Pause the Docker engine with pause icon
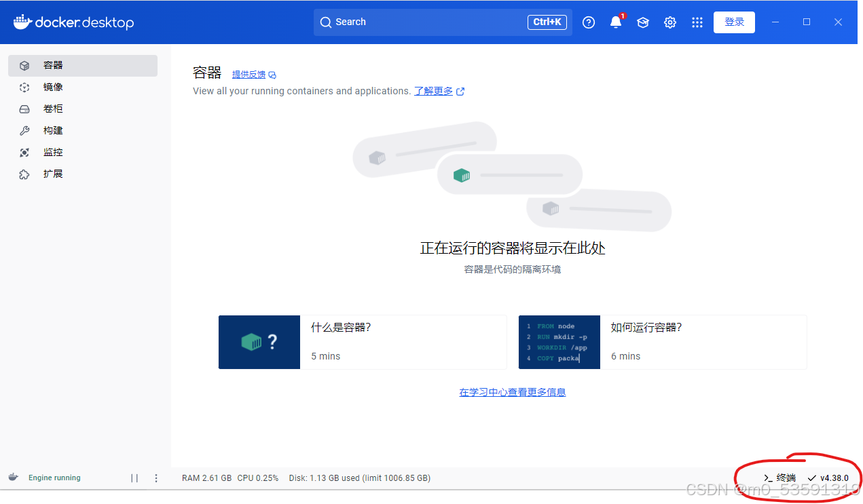Image resolution: width=863 pixels, height=504 pixels. (134, 478)
